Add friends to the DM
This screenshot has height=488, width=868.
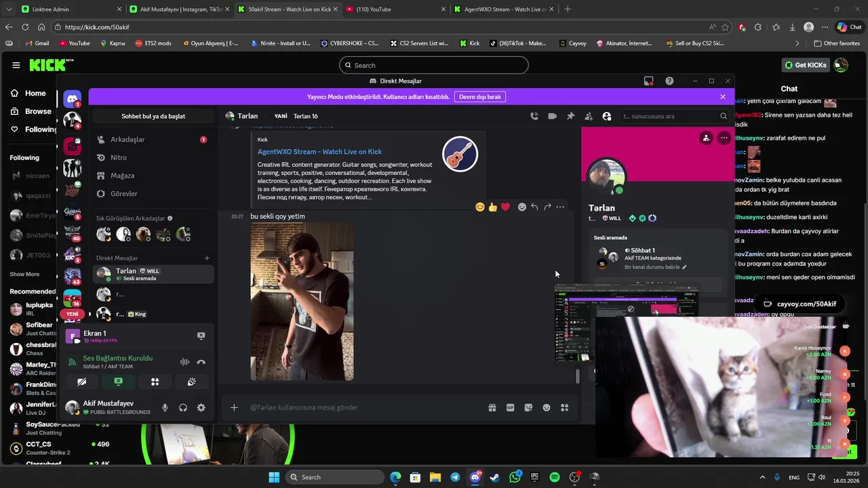[x=589, y=116]
